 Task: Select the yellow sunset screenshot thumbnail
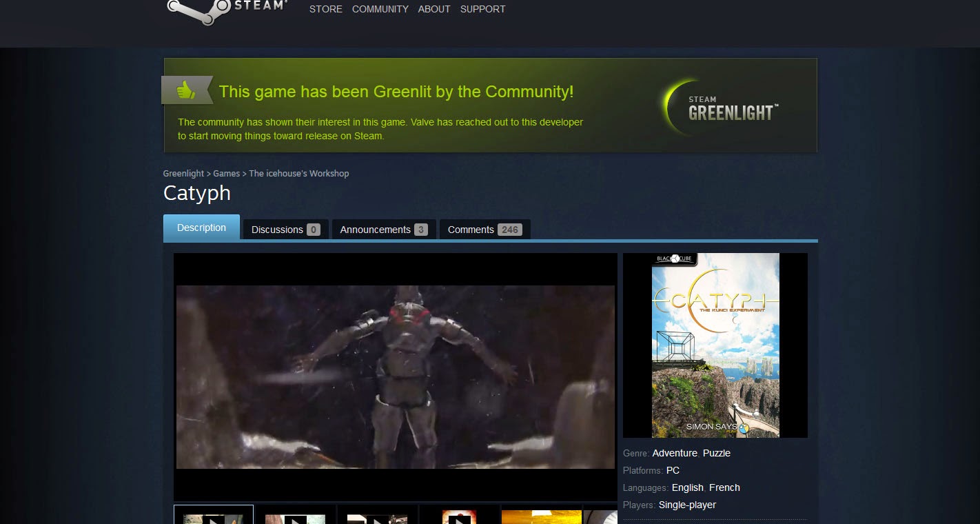click(x=541, y=516)
